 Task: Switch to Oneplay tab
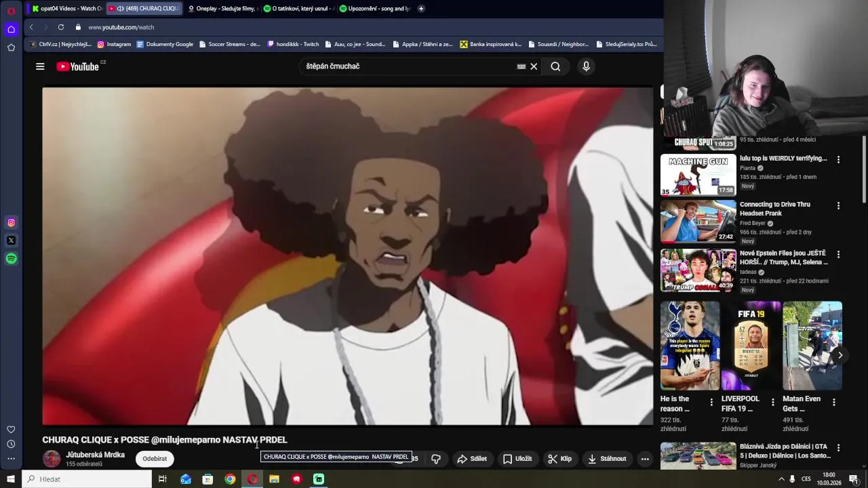[222, 9]
